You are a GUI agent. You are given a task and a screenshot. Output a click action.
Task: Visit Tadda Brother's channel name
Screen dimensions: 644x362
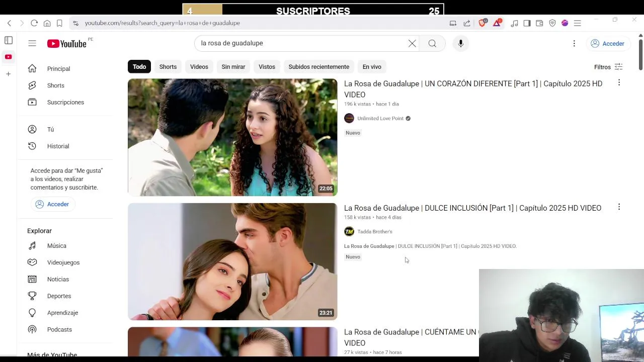pos(375,232)
